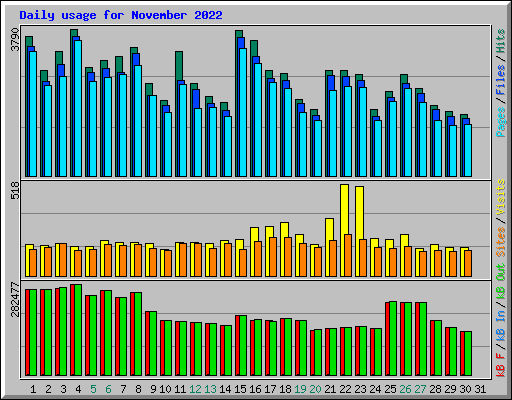Click green weekend day label 19
The height and width of the screenshot is (400, 512).
[300, 389]
